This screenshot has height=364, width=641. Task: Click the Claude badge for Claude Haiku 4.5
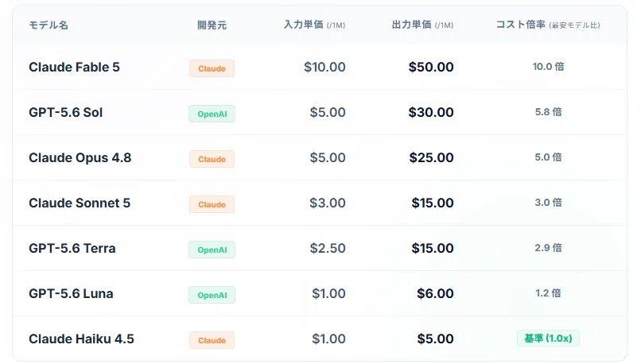coord(212,340)
